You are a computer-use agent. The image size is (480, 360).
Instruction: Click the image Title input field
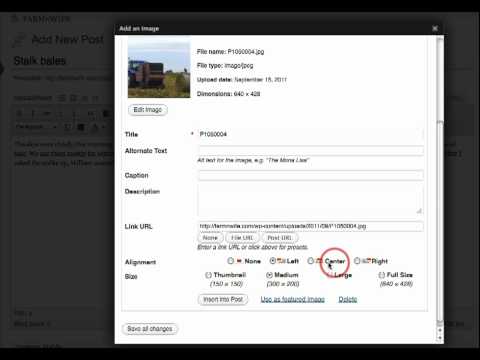311,134
